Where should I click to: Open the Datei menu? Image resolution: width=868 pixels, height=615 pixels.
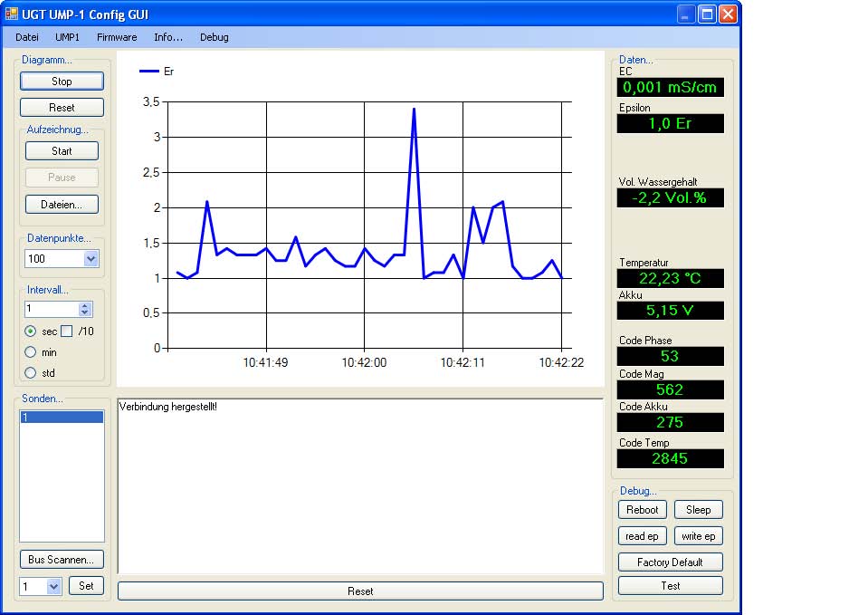[x=27, y=37]
